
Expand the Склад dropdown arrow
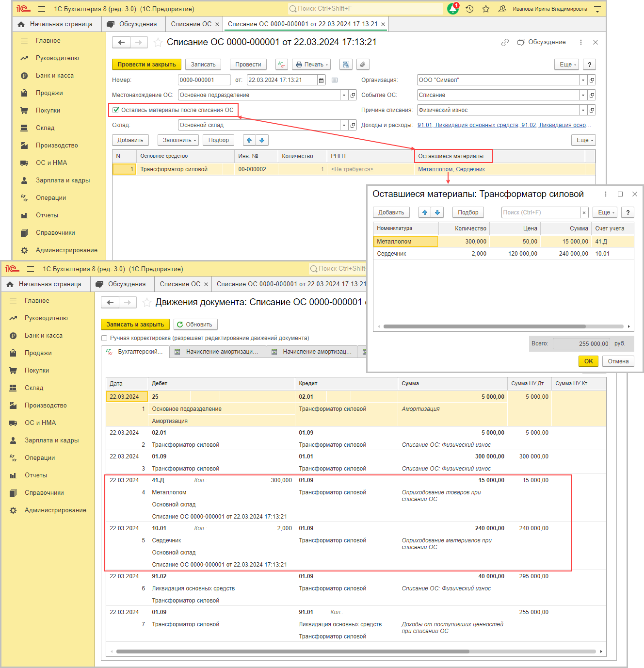pos(344,125)
